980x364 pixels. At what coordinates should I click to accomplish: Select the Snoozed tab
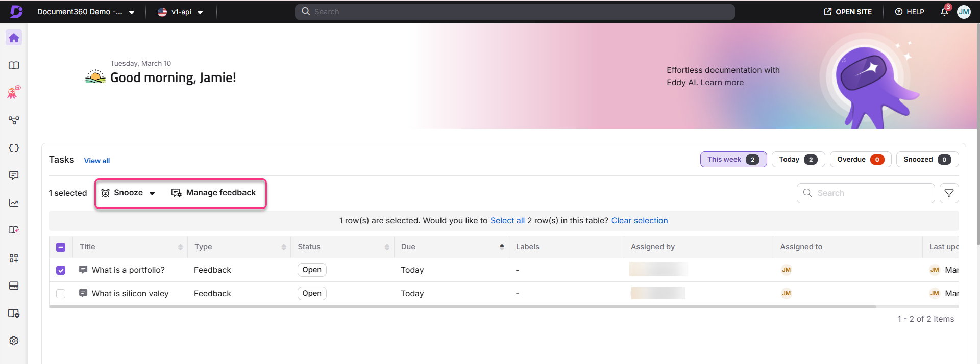click(927, 160)
